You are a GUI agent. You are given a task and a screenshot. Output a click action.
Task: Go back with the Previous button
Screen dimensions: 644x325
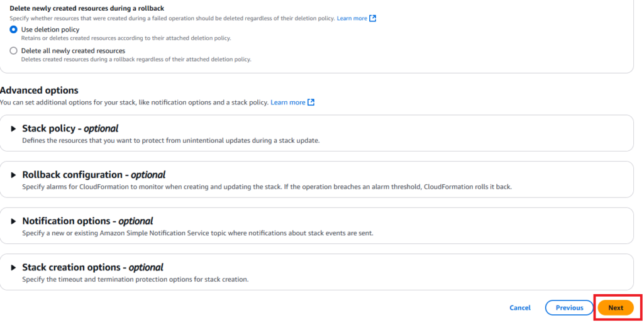[569, 307]
